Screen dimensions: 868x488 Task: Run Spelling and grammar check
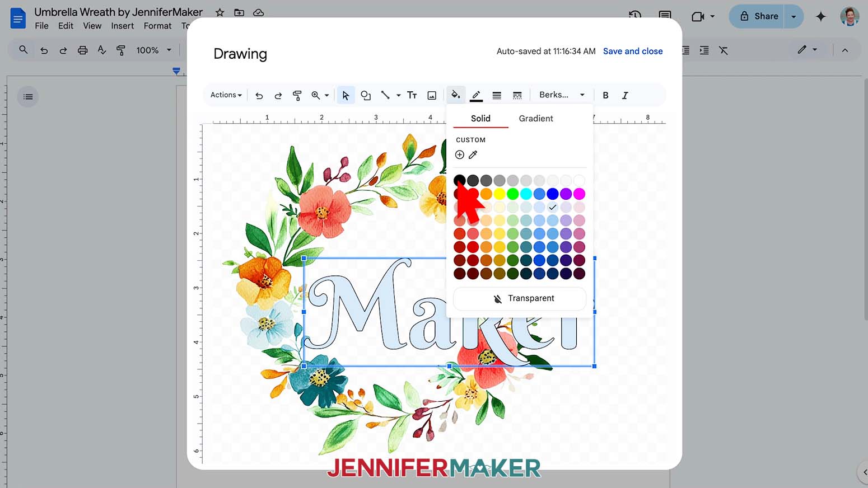102,50
